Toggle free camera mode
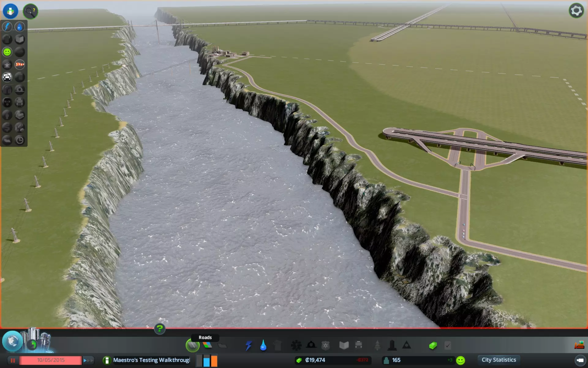The height and width of the screenshot is (368, 588). [x=580, y=360]
